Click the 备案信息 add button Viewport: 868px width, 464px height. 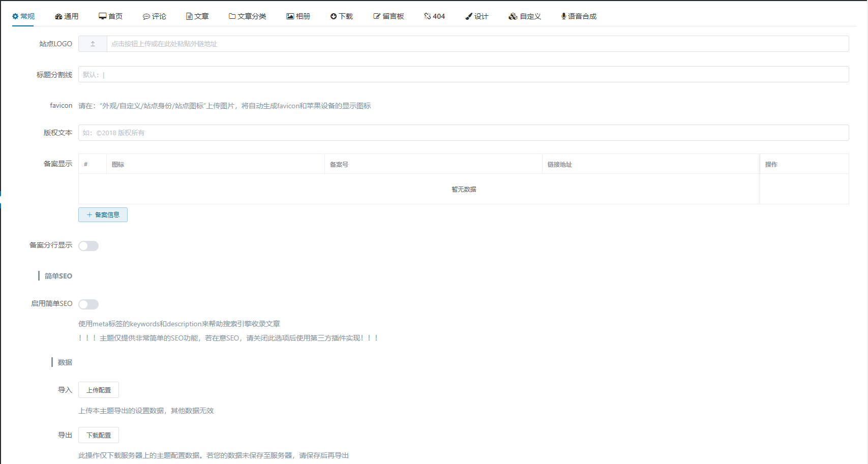click(103, 215)
